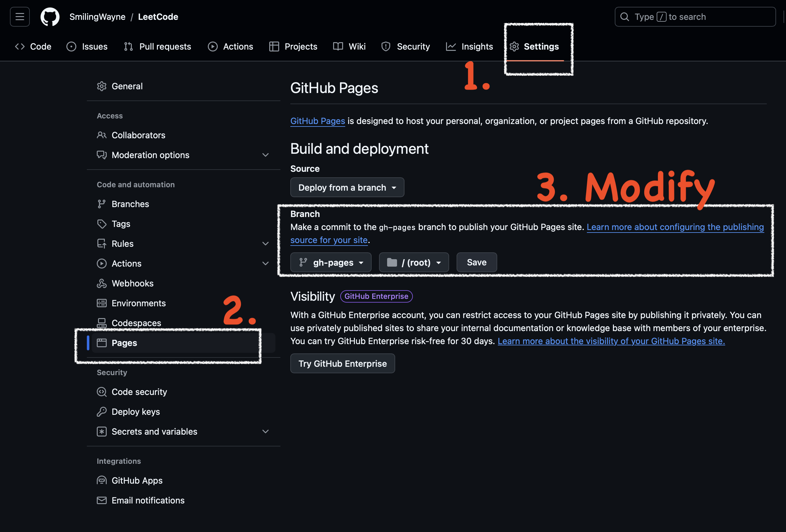Click the GitHub Octocat logo

(50, 16)
